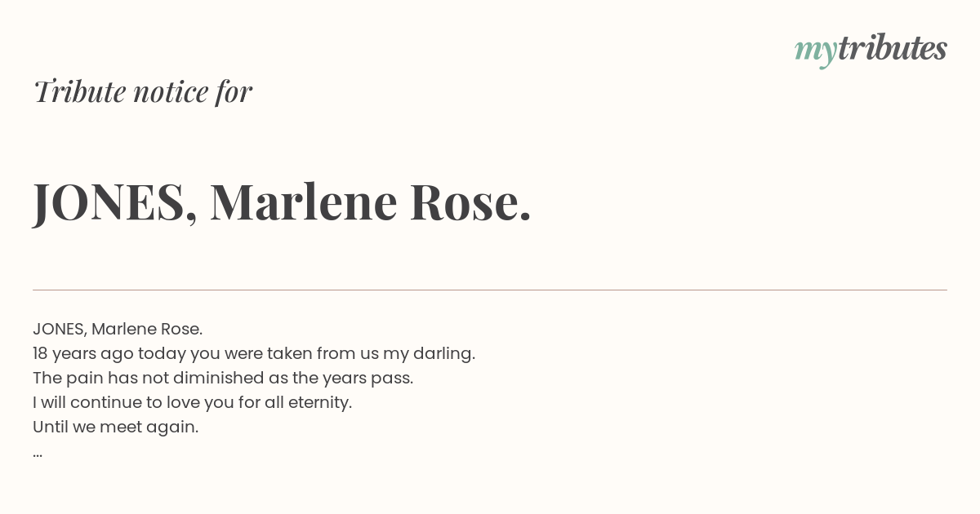The width and height of the screenshot is (980, 514).
Task: Click the 'Tribute notice for' heading
Action: click(142, 91)
